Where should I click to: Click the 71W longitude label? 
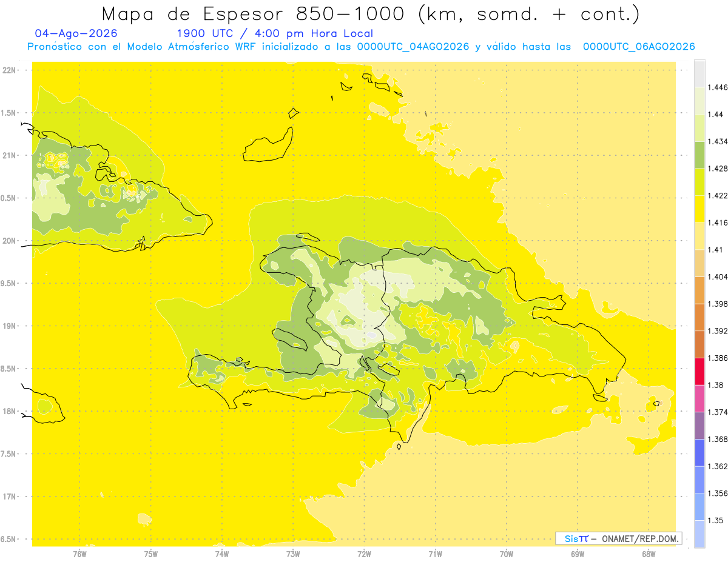tap(435, 554)
